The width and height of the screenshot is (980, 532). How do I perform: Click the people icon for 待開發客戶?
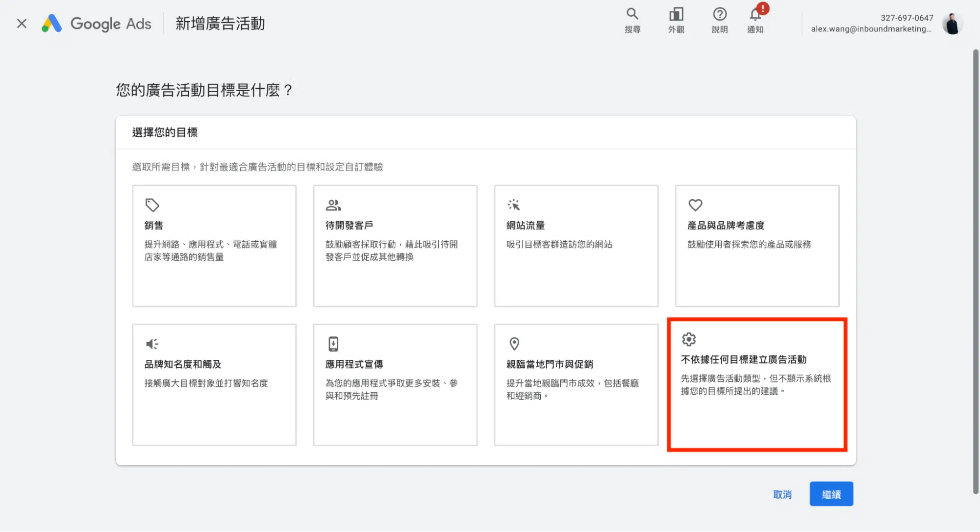pyautogui.click(x=333, y=205)
